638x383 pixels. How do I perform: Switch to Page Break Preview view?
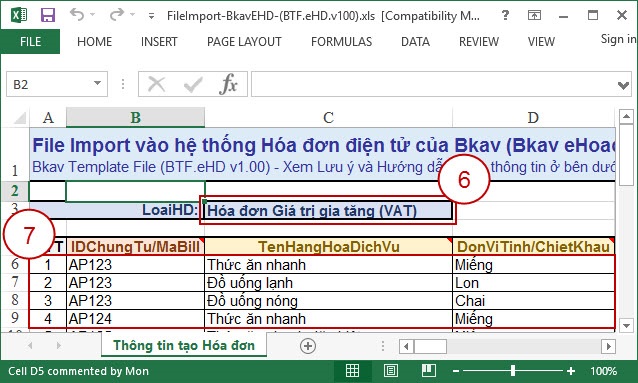coord(429,371)
